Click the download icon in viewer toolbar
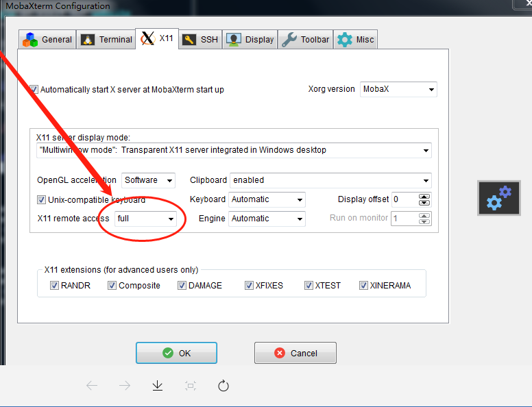The height and width of the screenshot is (407, 532). pyautogui.click(x=158, y=386)
